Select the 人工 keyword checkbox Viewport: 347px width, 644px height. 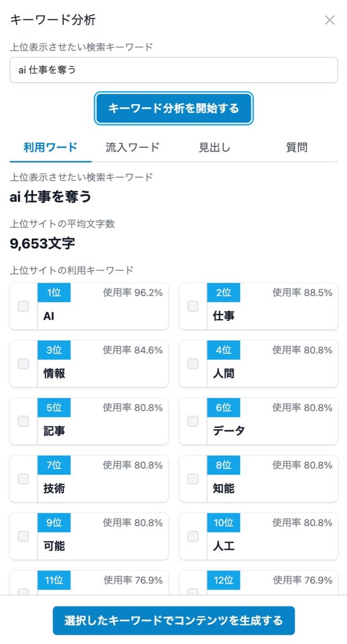click(193, 536)
